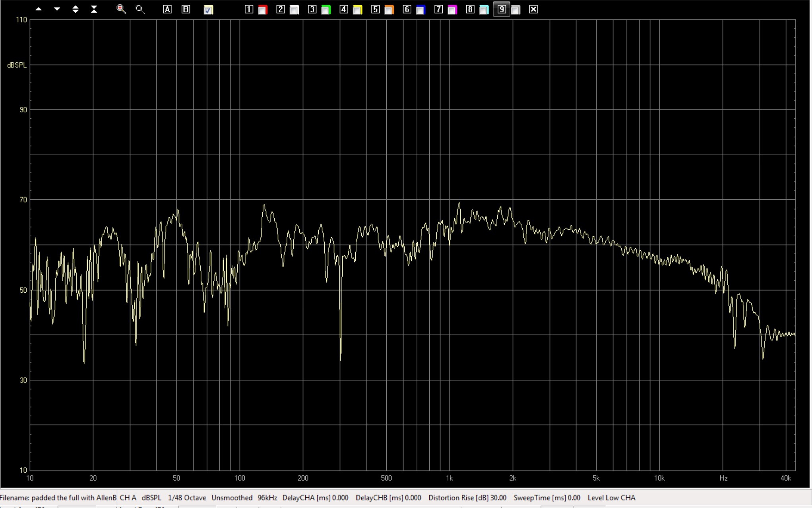The width and height of the screenshot is (812, 508).
Task: Click the 'Distortion Rise [dB] 30.00' status entry
Action: pos(467,498)
